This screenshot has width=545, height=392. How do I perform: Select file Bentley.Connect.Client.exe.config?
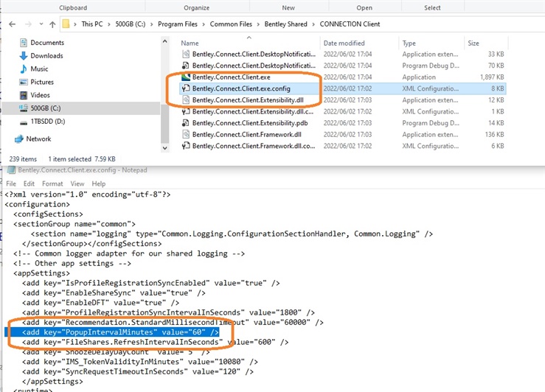point(241,88)
